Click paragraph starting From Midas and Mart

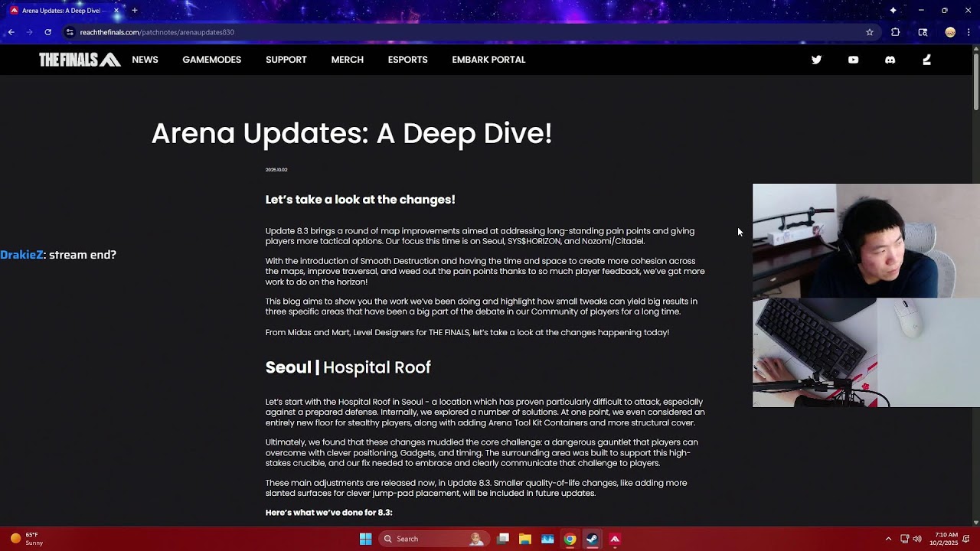click(x=467, y=332)
